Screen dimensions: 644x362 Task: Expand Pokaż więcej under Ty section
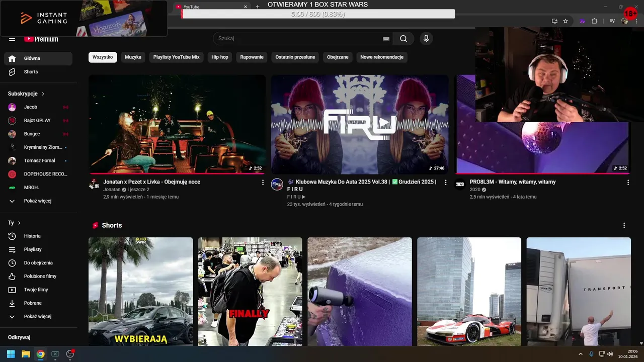click(x=38, y=317)
